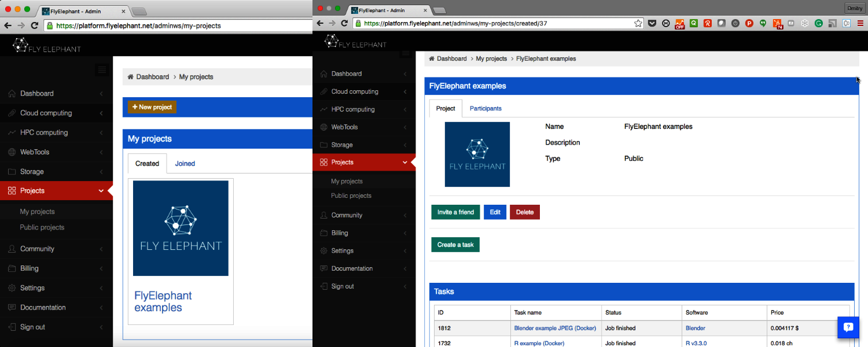Expand Storage chevron in right window
This screenshot has width=868, height=347.
(x=405, y=145)
